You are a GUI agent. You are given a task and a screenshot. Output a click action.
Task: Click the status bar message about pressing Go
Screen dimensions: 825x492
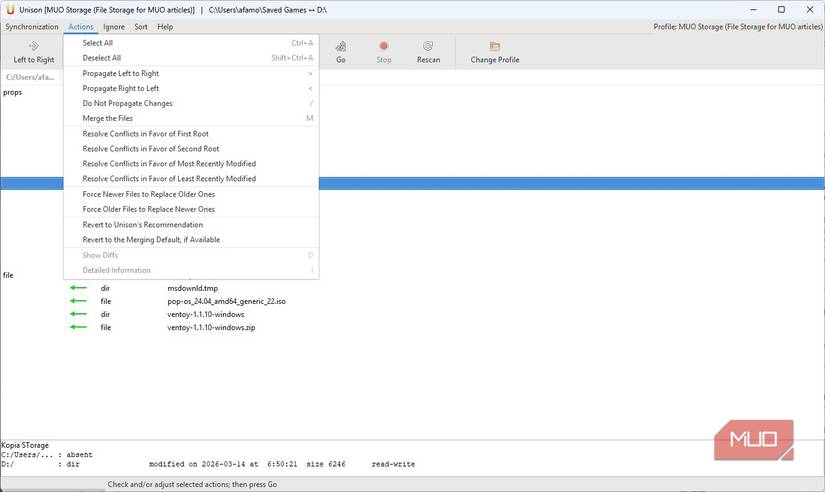pyautogui.click(x=193, y=484)
